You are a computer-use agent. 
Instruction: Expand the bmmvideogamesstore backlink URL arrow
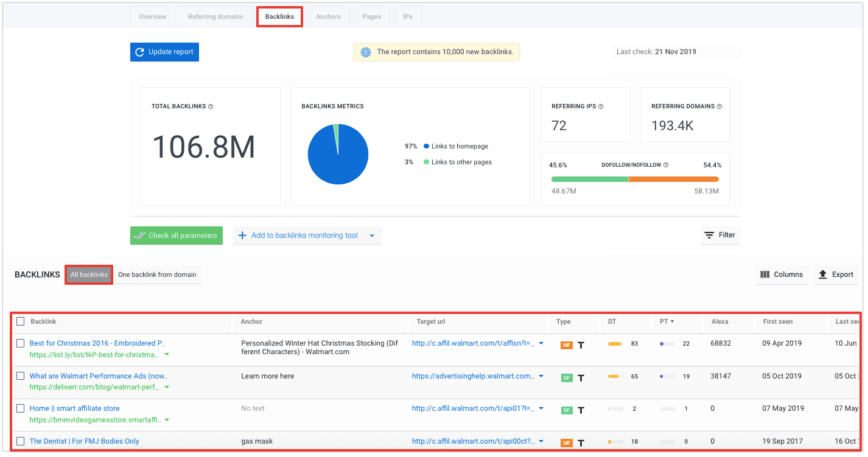[167, 420]
